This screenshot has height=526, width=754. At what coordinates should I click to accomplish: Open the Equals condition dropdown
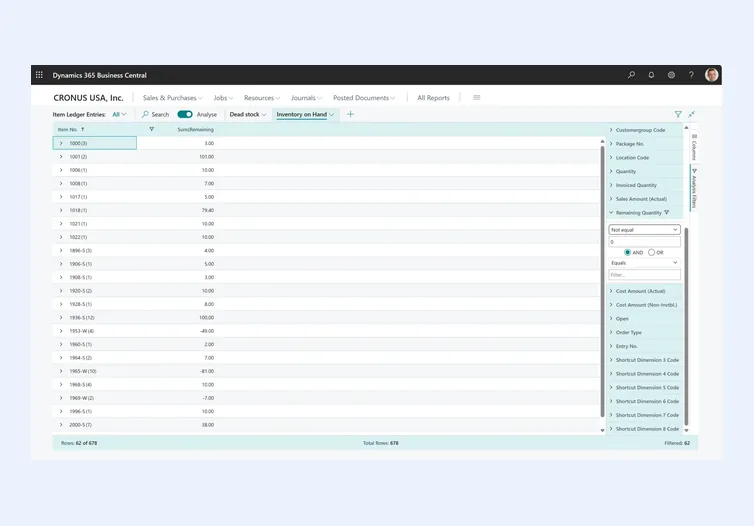tap(644, 263)
